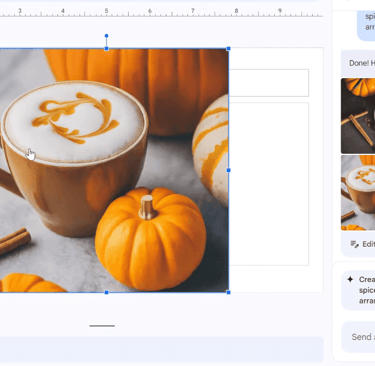Image resolution: width=375 pixels, height=366 pixels.
Task: Click the bottom-right resize handle of the image
Action: pos(228,292)
